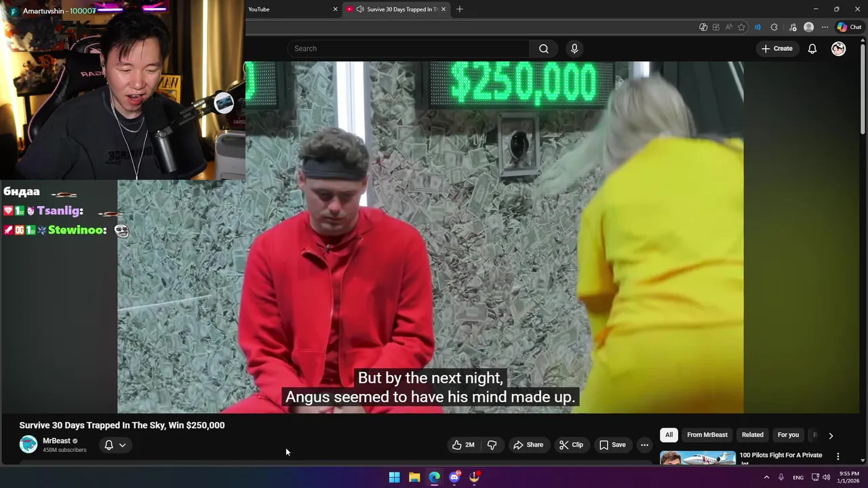868x488 pixels.
Task: Save the video to a playlist
Action: point(612,445)
